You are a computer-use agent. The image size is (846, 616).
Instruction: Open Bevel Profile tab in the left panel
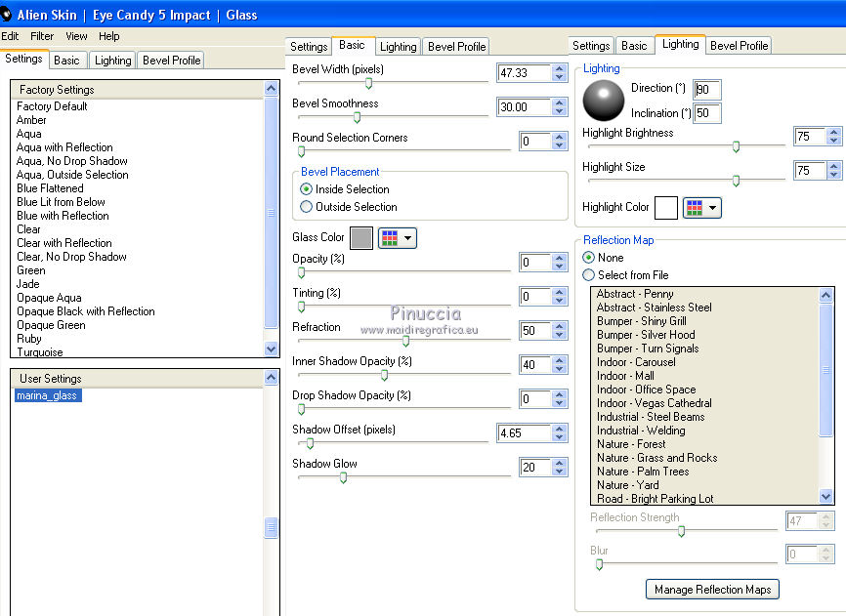(172, 61)
